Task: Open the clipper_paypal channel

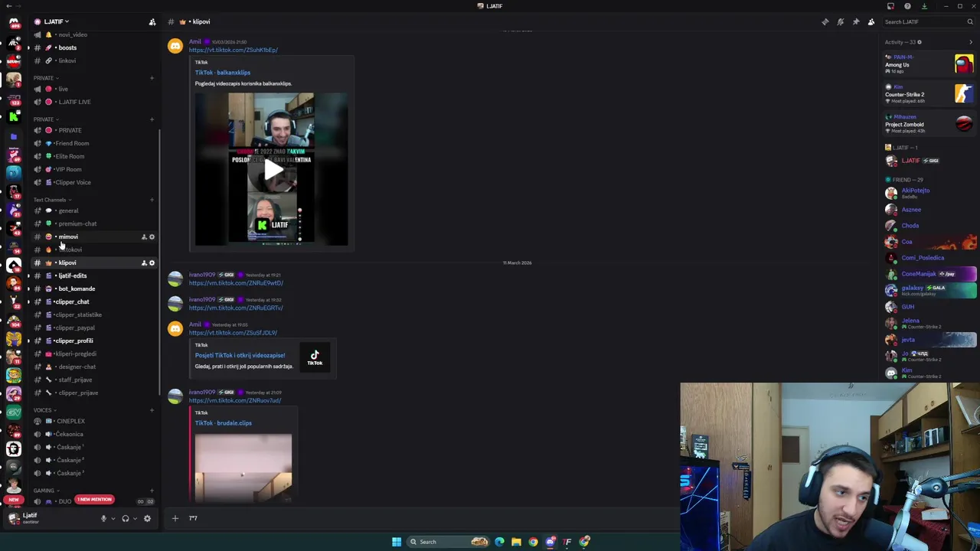Action: click(93, 328)
